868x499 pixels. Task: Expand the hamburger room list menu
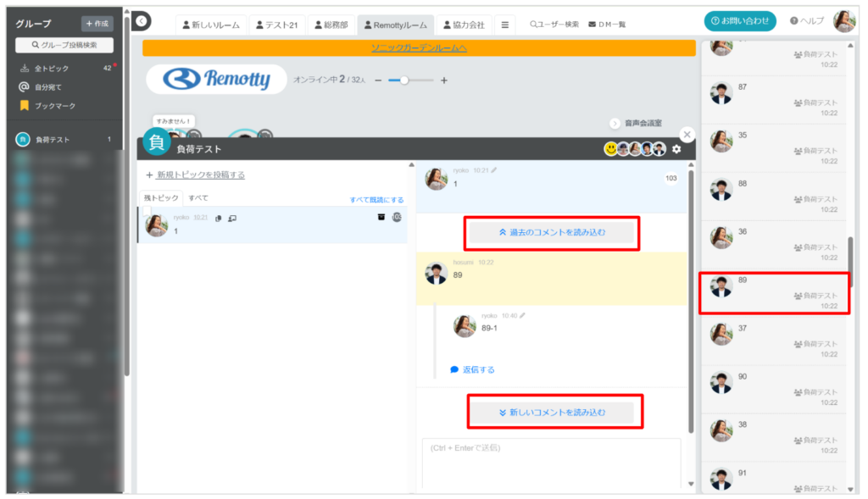[x=505, y=25]
